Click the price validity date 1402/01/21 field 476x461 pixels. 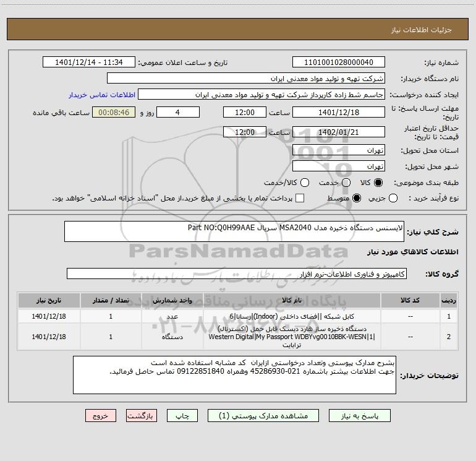(339, 132)
